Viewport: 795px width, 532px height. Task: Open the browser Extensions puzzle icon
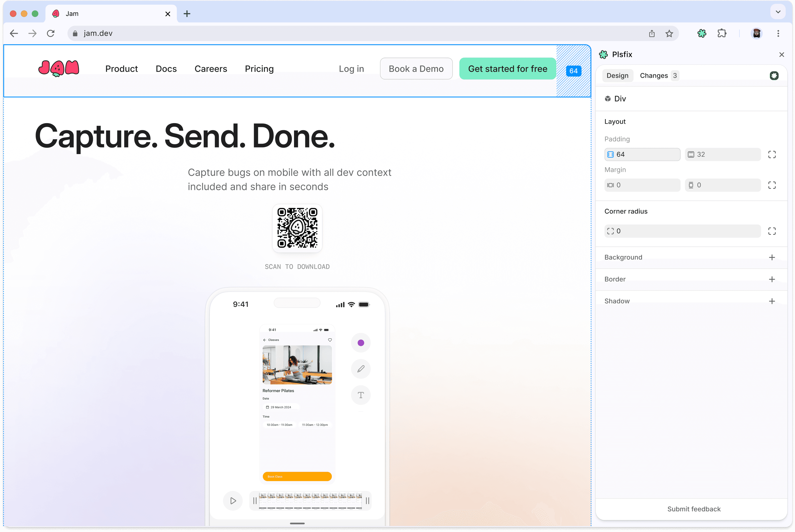coord(722,33)
